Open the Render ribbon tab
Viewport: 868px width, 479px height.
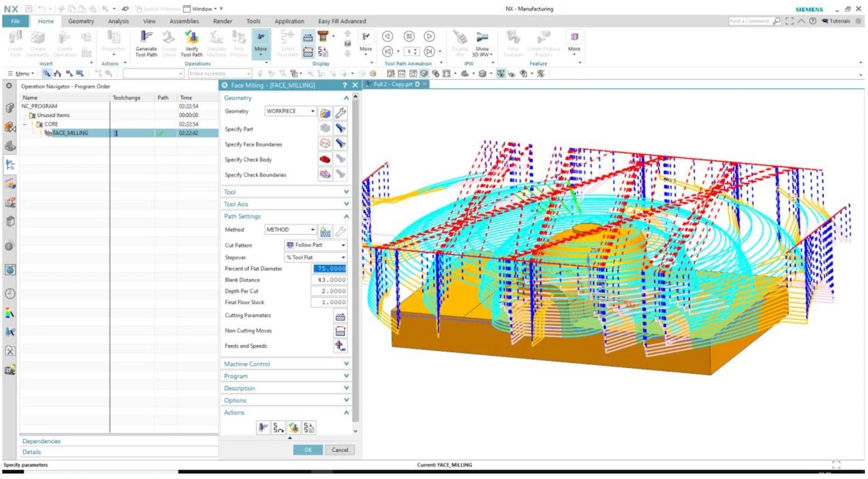pyautogui.click(x=222, y=21)
